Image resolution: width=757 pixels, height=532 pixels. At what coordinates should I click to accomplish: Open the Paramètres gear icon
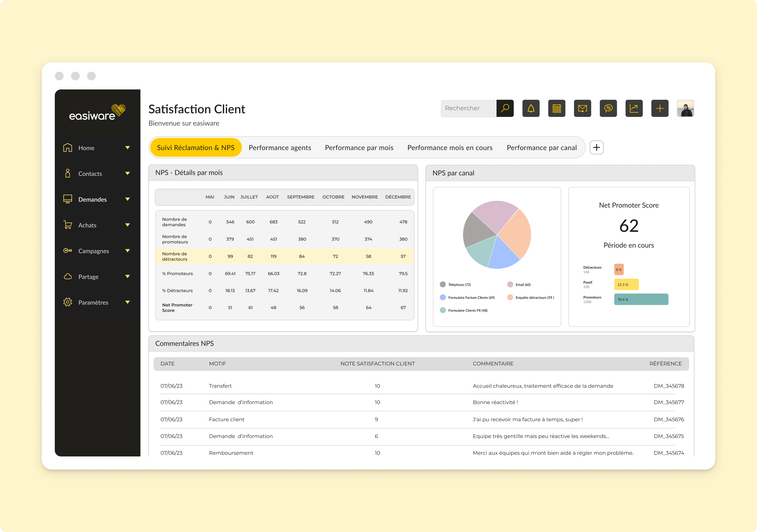click(x=68, y=302)
